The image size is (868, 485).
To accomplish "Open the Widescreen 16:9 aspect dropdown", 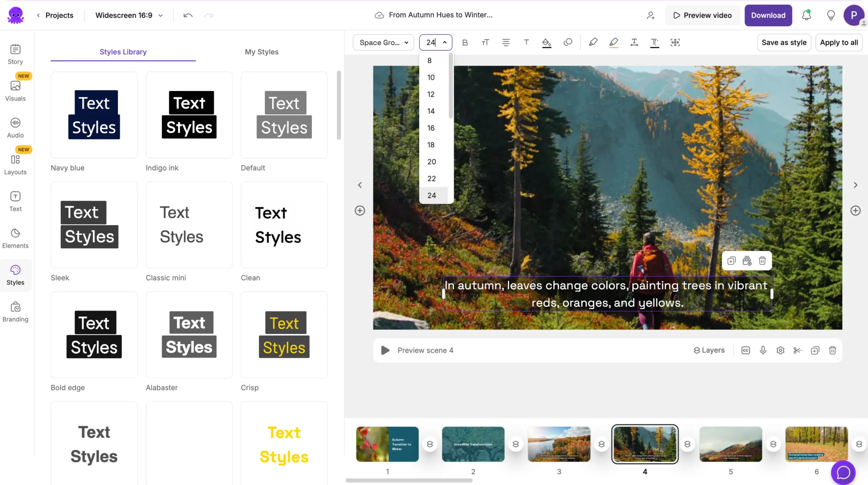I will click(129, 15).
